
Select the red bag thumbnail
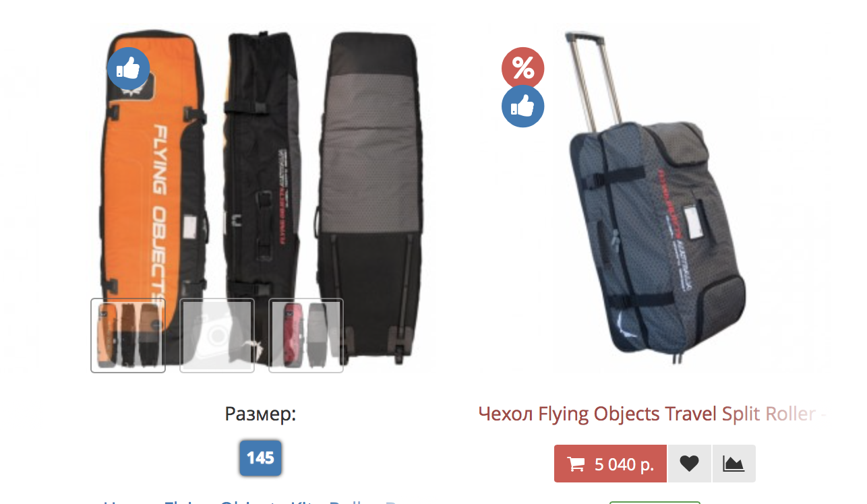pos(306,336)
